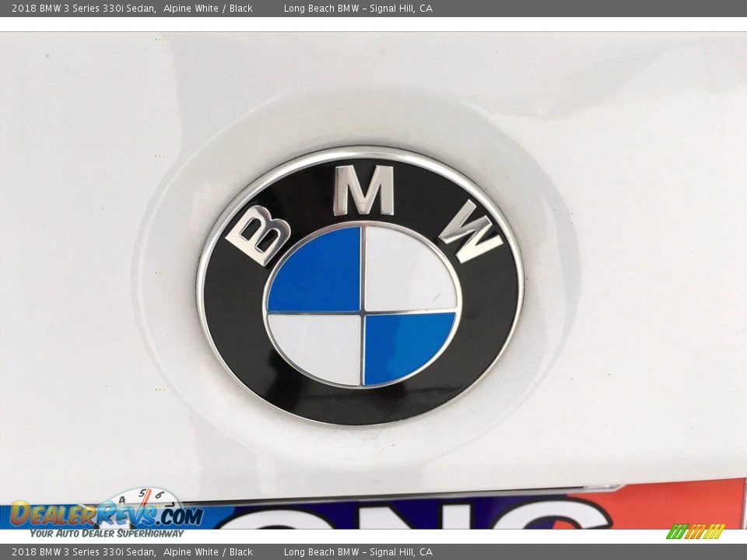Select '2018 BMW 3 Series 330i Sedan' in the bottom caption bar

[x=83, y=552]
